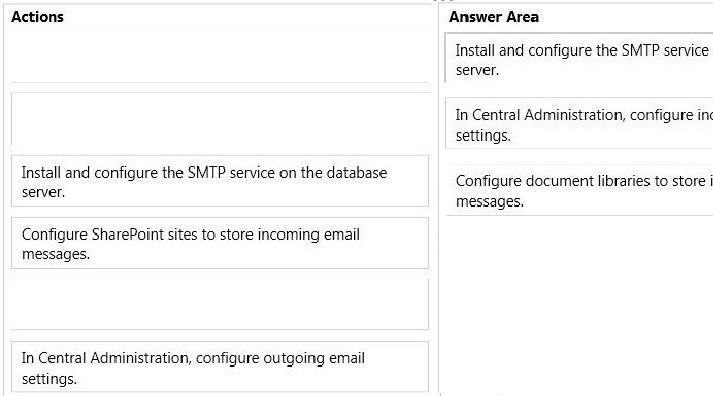The image size is (713, 396).
Task: Click the Central Administration item in Answer Area
Action: pos(579,123)
